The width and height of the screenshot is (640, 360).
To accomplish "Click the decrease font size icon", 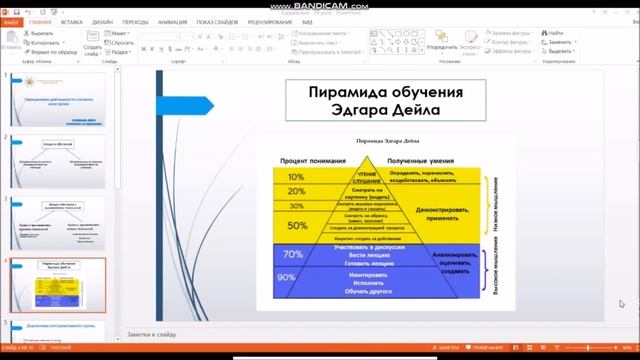I will point(209,37).
